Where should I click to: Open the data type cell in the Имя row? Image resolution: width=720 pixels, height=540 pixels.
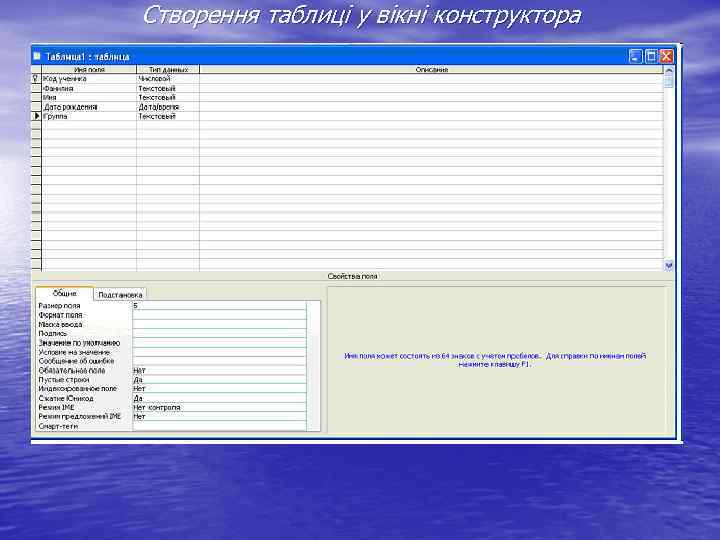click(168, 97)
